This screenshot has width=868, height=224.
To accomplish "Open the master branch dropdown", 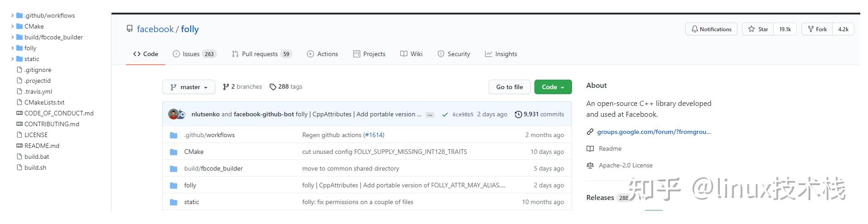I will point(189,87).
